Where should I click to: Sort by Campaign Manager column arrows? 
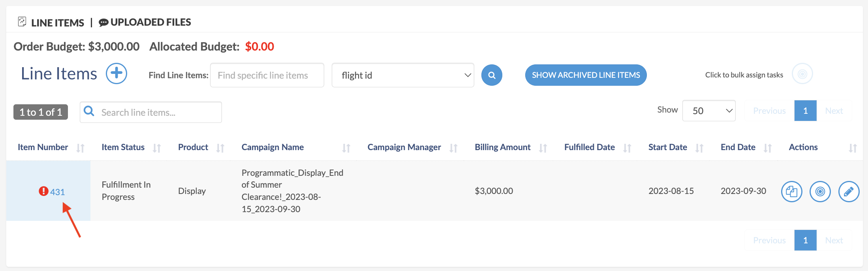(x=453, y=148)
